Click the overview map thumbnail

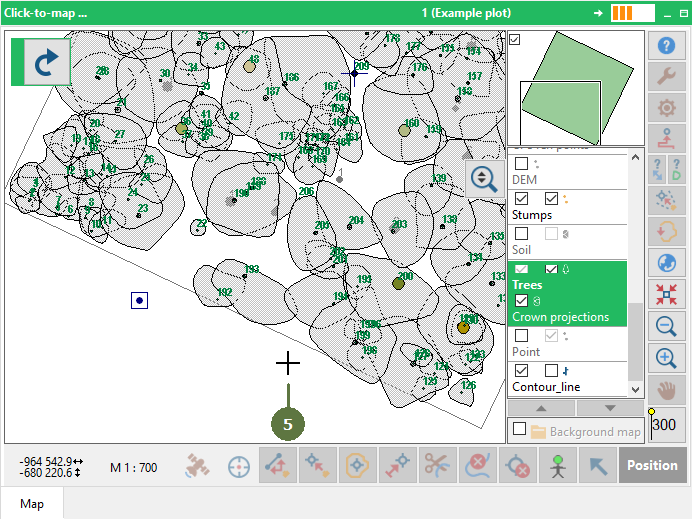coord(576,88)
